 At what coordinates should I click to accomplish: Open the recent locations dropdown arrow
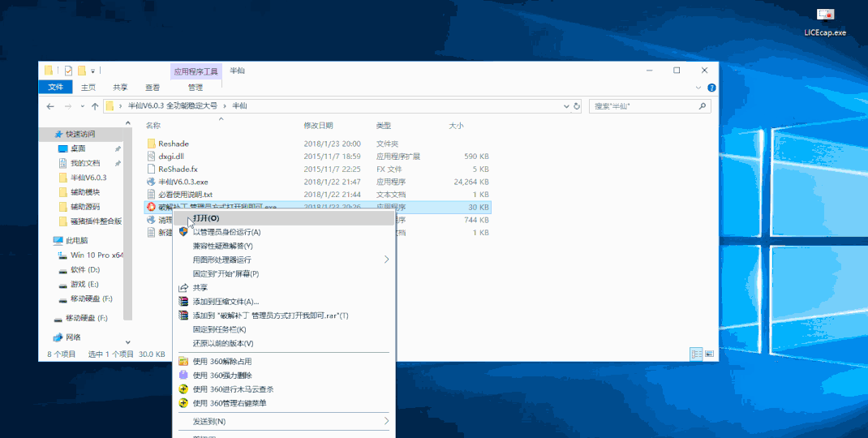pyautogui.click(x=82, y=106)
